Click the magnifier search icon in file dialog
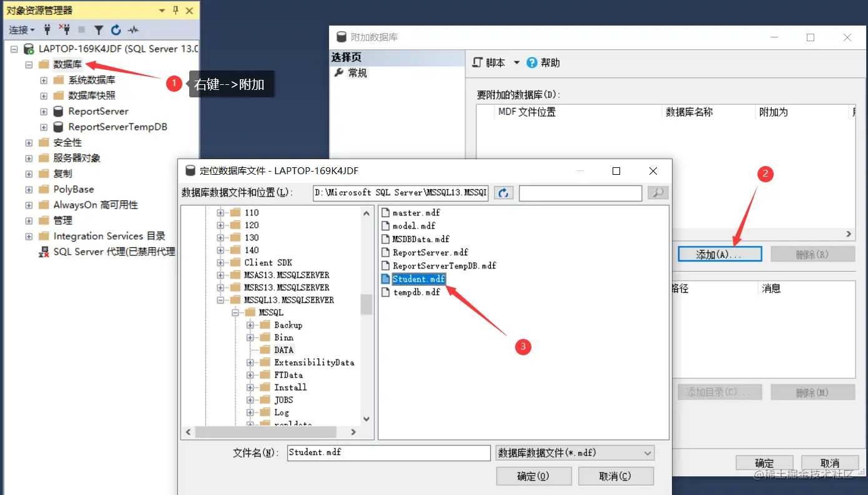This screenshot has height=495, width=868. click(x=657, y=192)
